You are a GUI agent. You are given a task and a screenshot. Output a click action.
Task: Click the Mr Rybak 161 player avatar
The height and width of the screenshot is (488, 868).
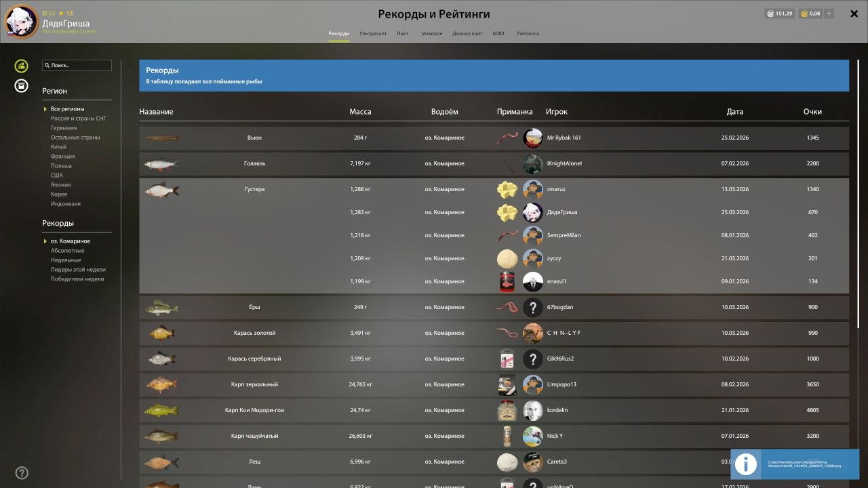tap(533, 138)
